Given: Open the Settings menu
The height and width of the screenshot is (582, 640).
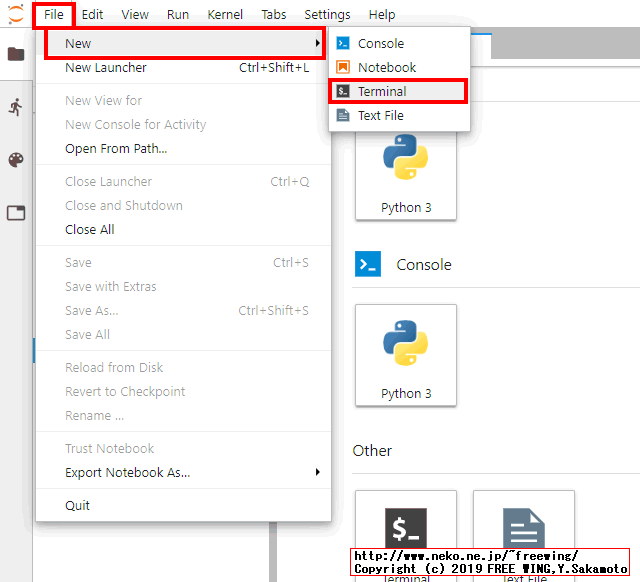Looking at the screenshot, I should point(327,15).
